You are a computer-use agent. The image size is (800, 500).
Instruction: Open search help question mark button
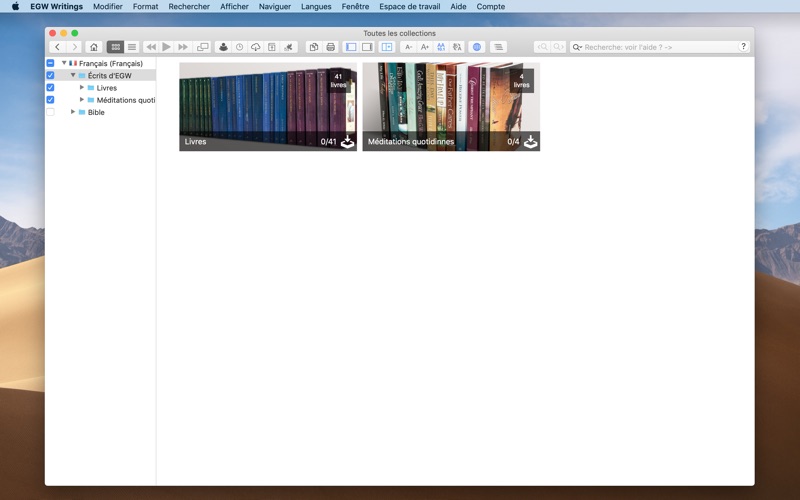click(743, 46)
